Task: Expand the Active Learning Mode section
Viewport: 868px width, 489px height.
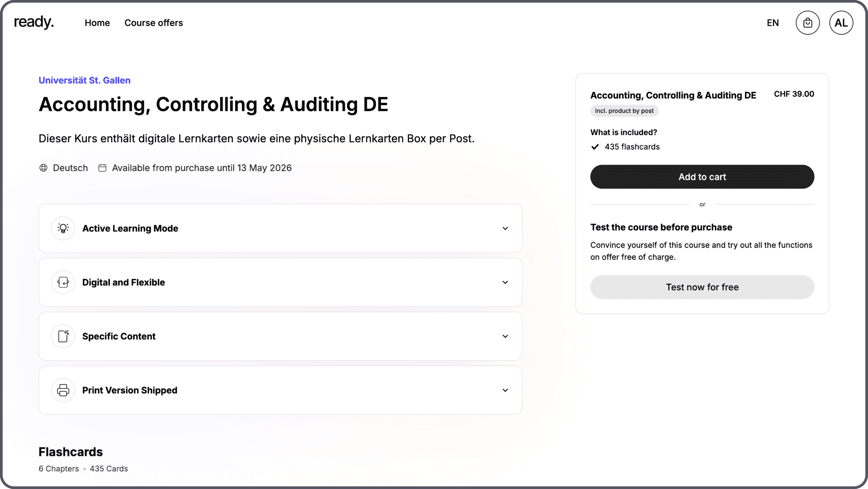Action: [505, 228]
